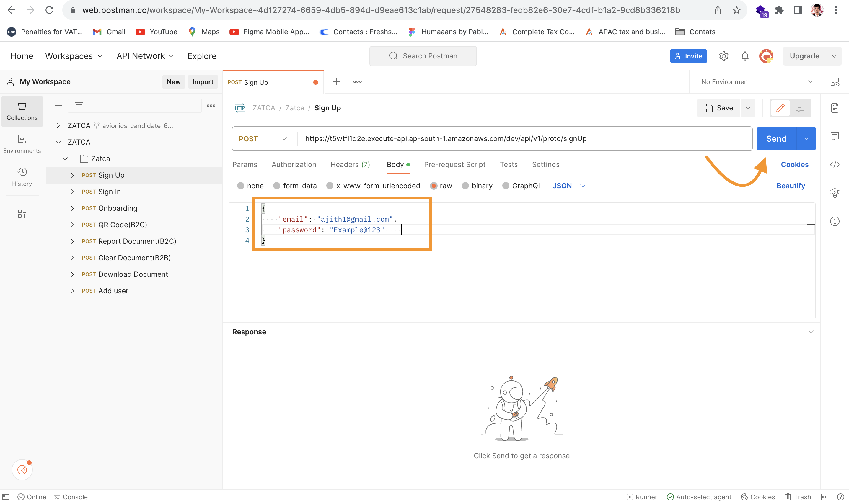The width and height of the screenshot is (849, 504).
Task: Select the form-data body type
Action: pos(276,186)
